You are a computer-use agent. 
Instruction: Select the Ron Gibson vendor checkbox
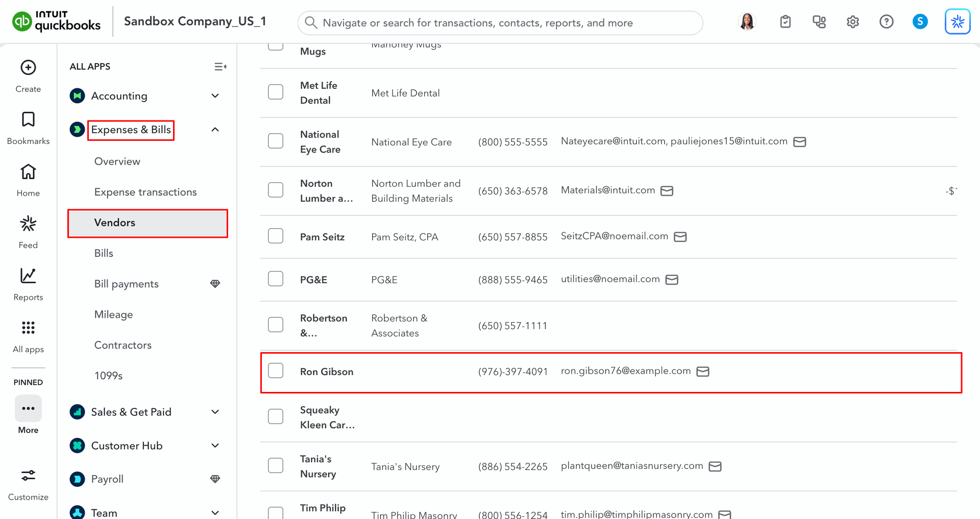coord(276,370)
